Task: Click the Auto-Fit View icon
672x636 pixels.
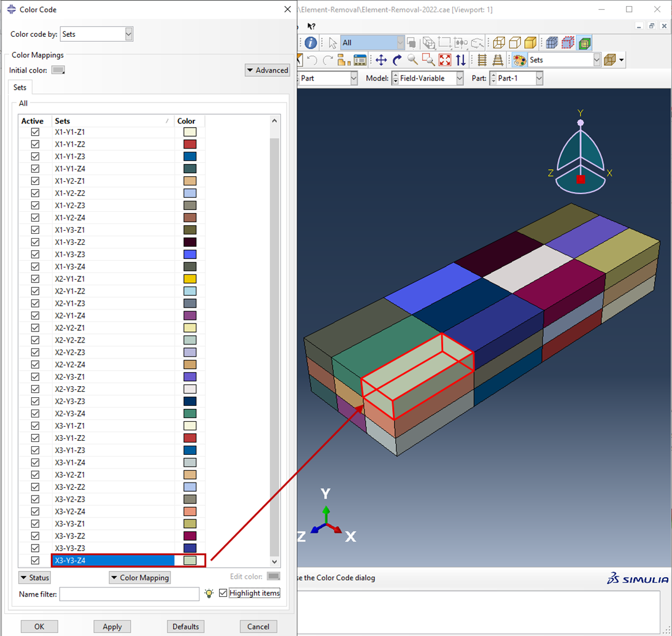Action: point(445,60)
